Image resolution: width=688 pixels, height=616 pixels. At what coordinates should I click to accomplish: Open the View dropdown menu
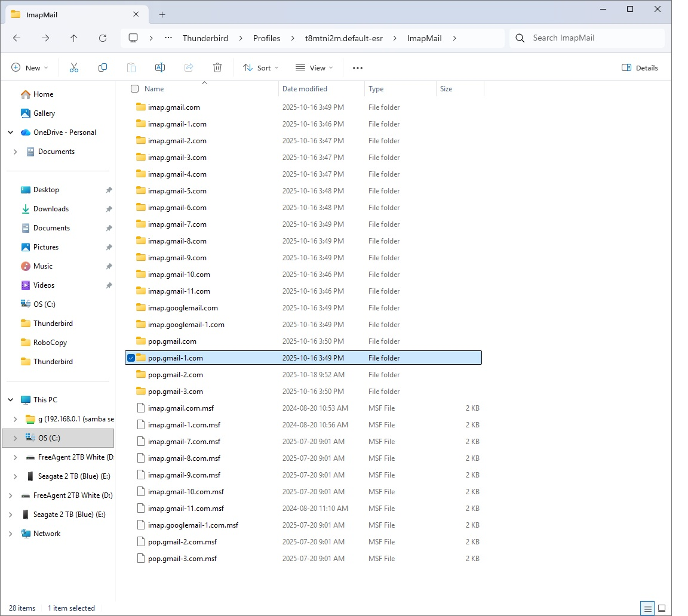pyautogui.click(x=314, y=67)
